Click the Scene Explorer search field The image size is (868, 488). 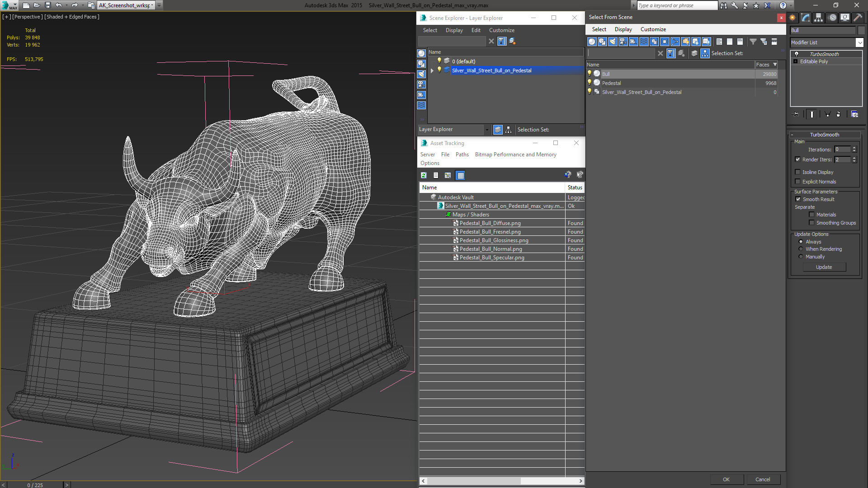pos(452,41)
